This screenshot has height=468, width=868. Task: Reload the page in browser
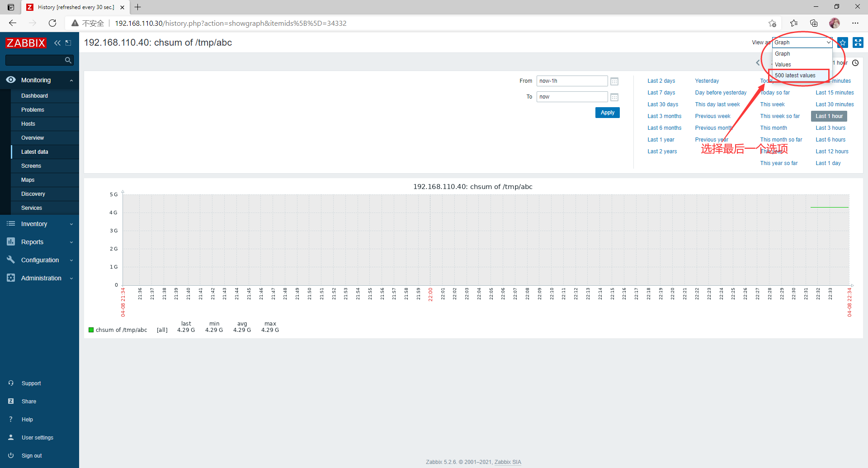point(52,23)
